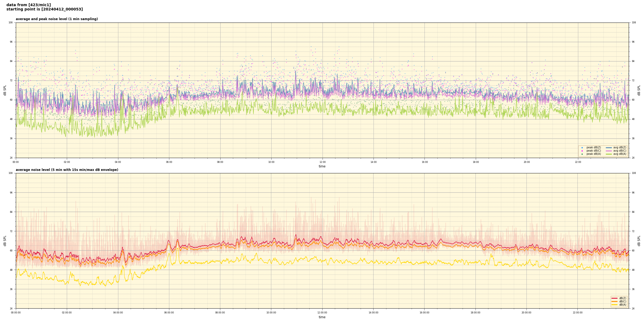Click the 12:00 tick on upper time axis
Viewport: 644px width, 322px height.
coord(322,162)
